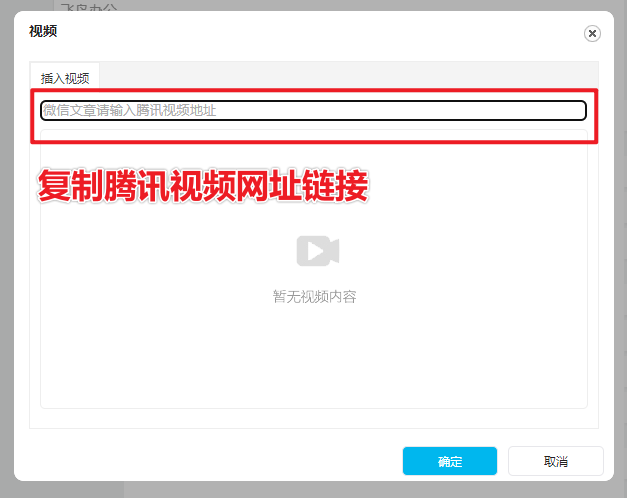Click the 腾讯视频地址 input field
This screenshot has width=627, height=498.
[x=314, y=110]
